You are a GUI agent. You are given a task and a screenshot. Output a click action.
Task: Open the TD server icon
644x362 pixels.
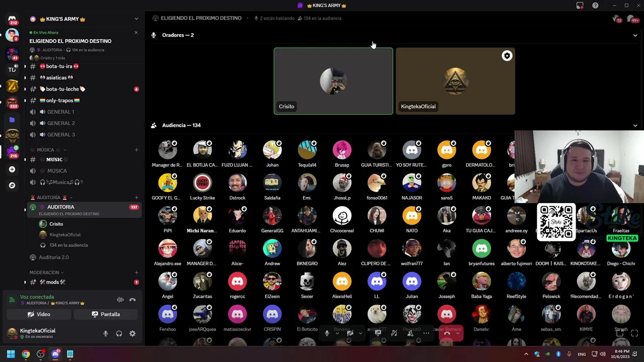[12, 70]
